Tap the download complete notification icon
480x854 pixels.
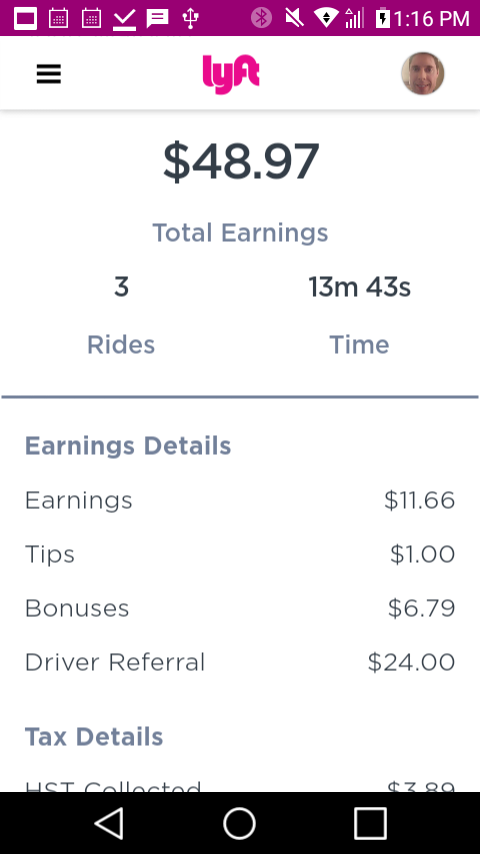point(124,19)
